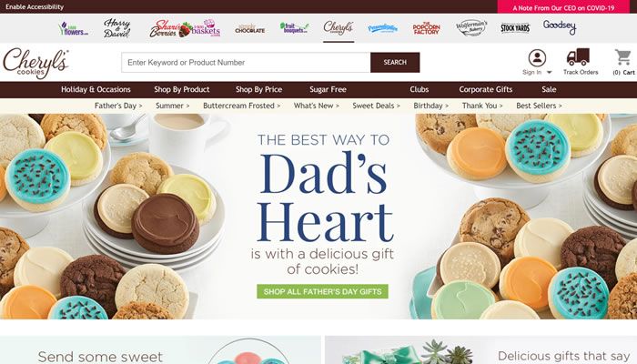
Task: Open the 1-800-Flowers brand logo
Action: 73,28
